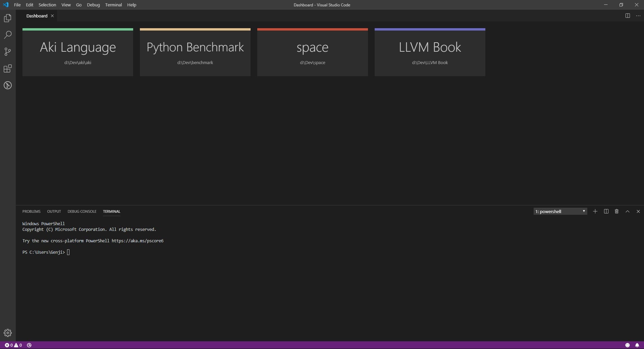Viewport: 644px width, 349px height.
Task: Click the green bar on Aki Language
Action: click(x=78, y=29)
